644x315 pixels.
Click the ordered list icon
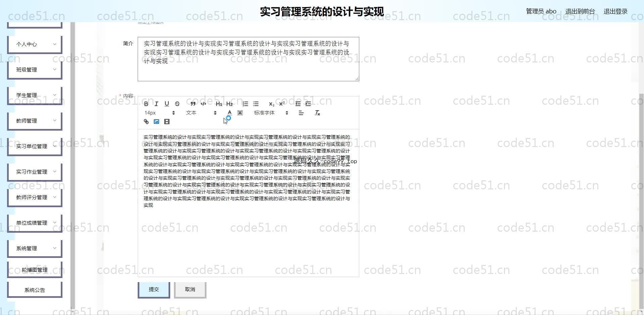(245, 104)
